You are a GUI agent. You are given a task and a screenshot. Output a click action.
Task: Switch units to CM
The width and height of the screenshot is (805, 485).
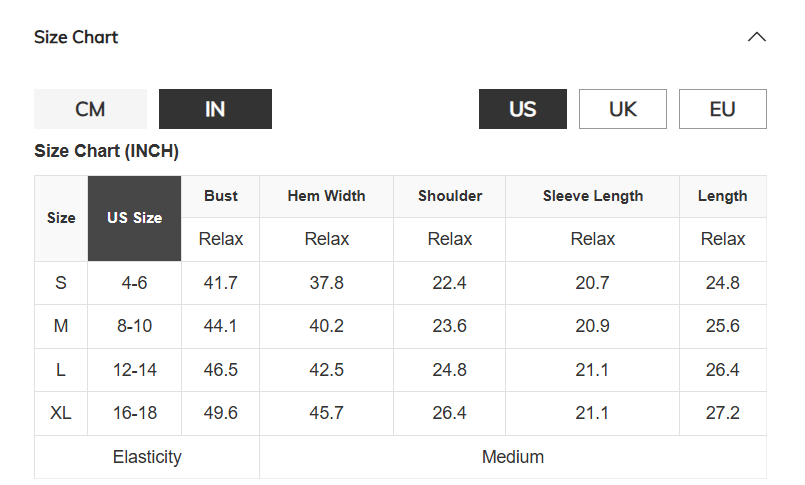90,109
